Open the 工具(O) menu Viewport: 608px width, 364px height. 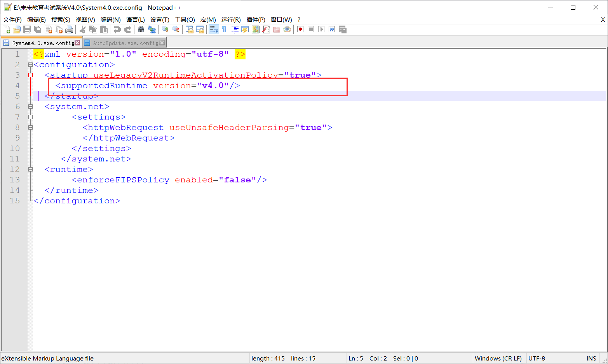[185, 19]
